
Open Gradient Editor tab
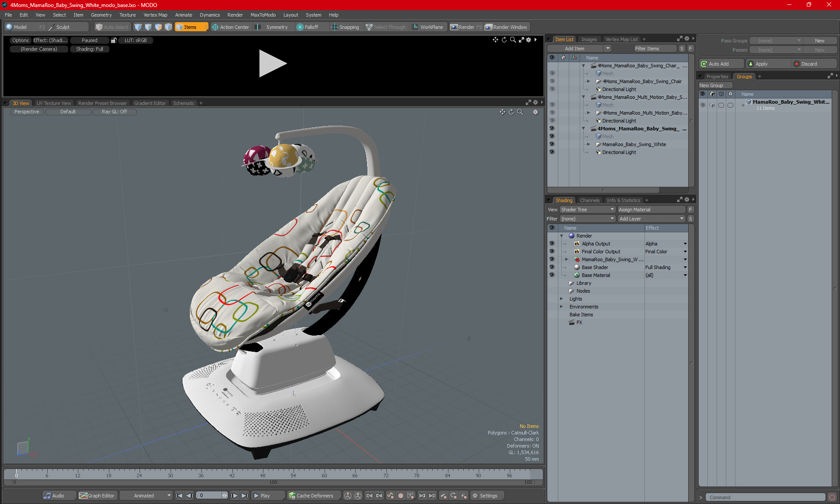point(150,103)
